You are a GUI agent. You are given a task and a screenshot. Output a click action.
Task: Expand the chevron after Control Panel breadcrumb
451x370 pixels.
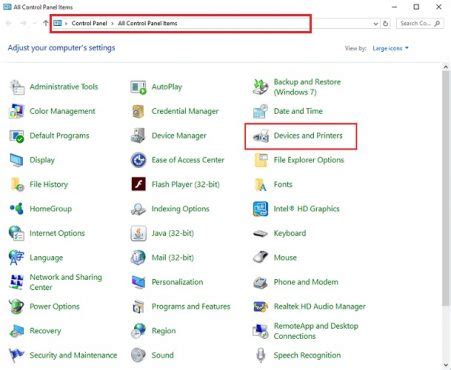(x=112, y=23)
